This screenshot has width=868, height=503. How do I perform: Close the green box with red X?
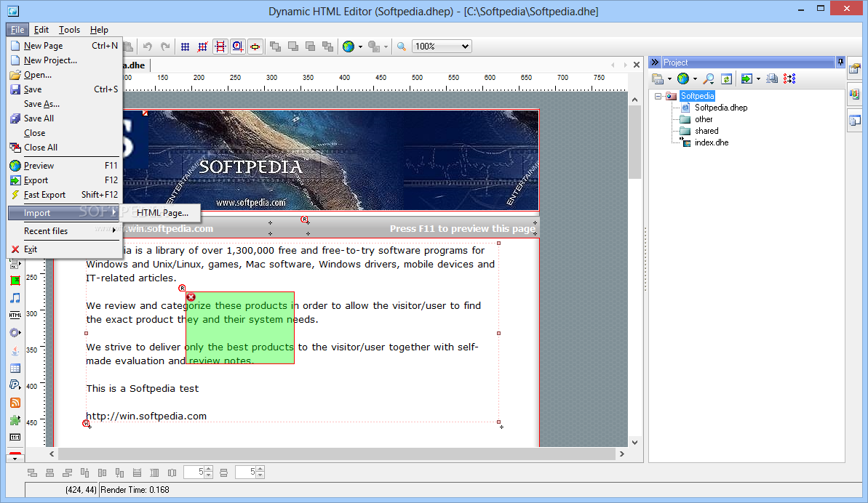coord(191,297)
